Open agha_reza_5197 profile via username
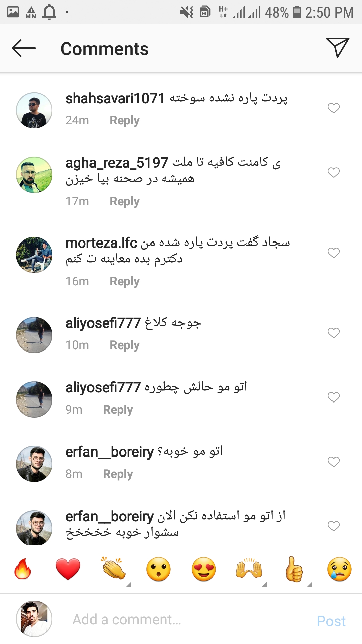Image resolution: width=362 pixels, height=644 pixels. click(x=117, y=163)
